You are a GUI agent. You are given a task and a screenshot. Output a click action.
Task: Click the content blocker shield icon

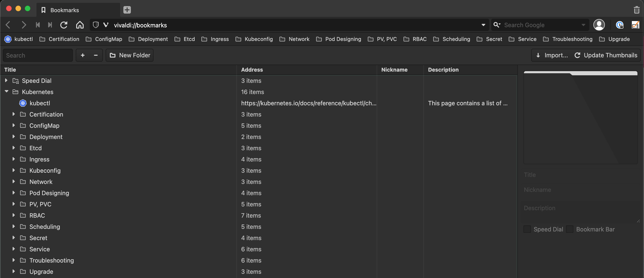click(96, 25)
